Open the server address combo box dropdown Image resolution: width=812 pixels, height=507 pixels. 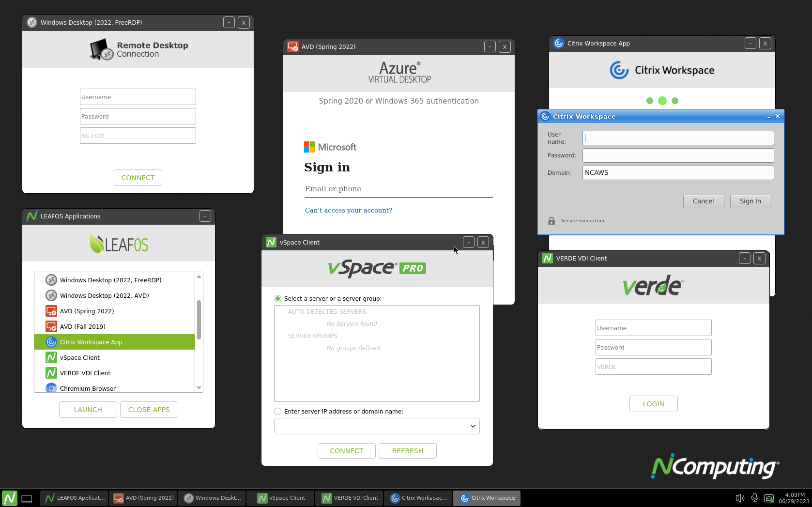(x=473, y=426)
